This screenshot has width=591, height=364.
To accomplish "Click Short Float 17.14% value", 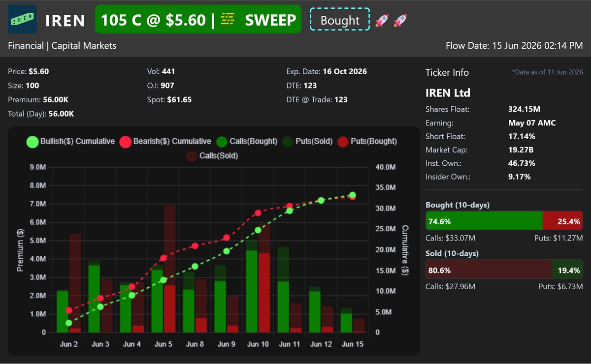I will pos(522,136).
